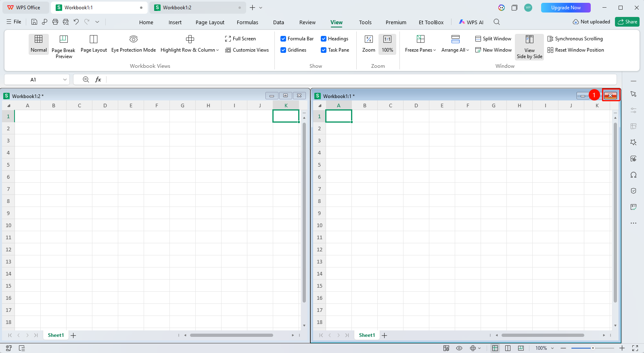644x353 pixels.
Task: Open the zoom percentage dropdown in status bar
Action: coord(552,348)
